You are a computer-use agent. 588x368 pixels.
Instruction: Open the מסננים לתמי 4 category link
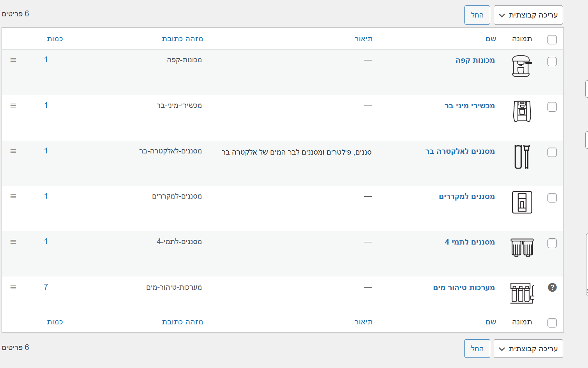[470, 242]
